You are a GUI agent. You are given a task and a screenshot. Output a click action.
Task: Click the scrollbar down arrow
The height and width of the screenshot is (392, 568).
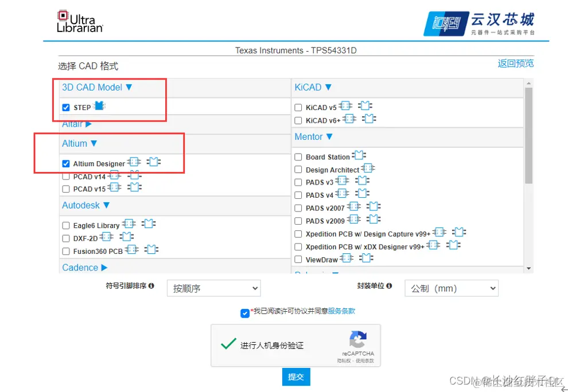(x=528, y=268)
